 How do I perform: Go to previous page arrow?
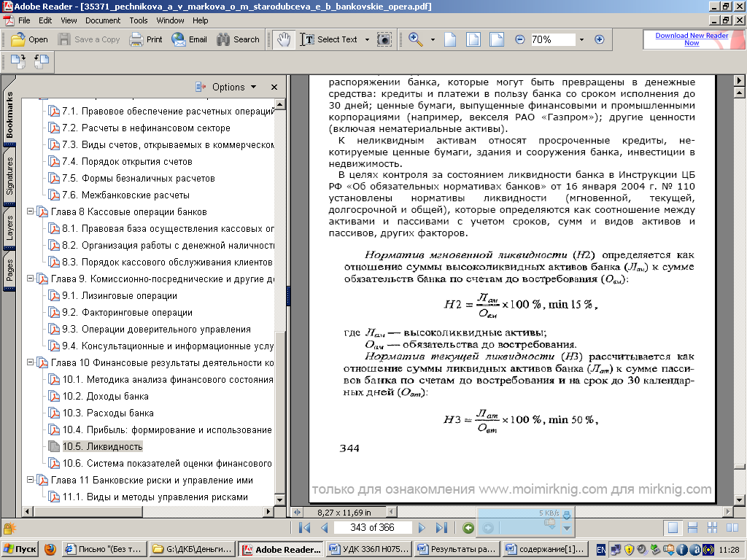325,528
